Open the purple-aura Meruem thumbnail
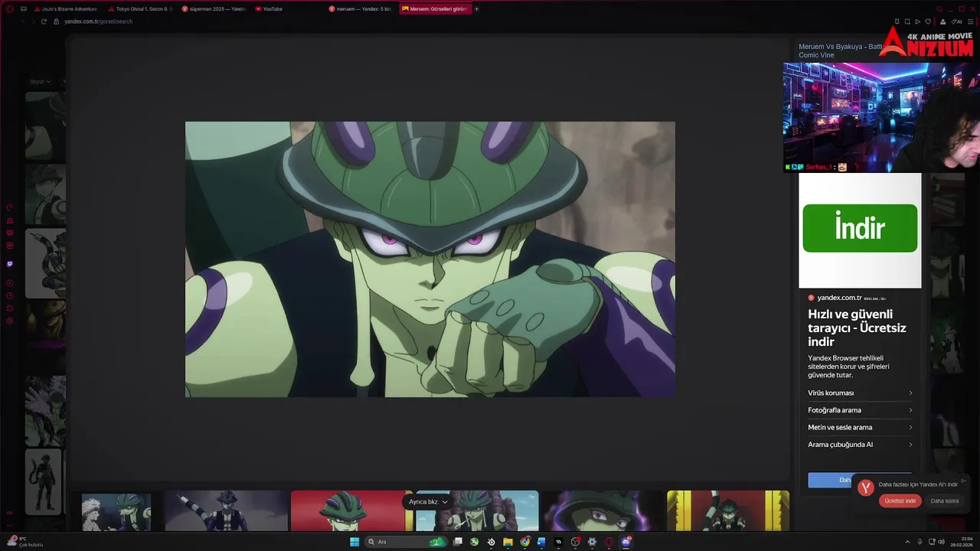This screenshot has height=551, width=980. (603, 511)
